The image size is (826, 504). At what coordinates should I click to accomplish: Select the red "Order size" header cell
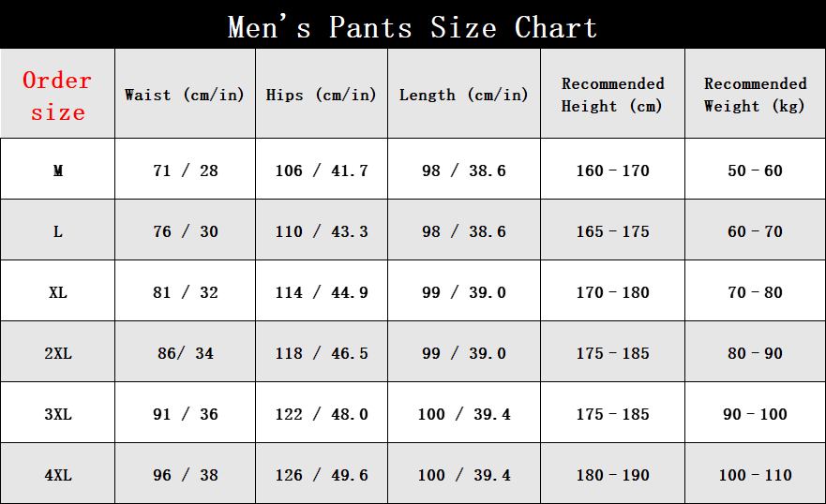[57, 96]
